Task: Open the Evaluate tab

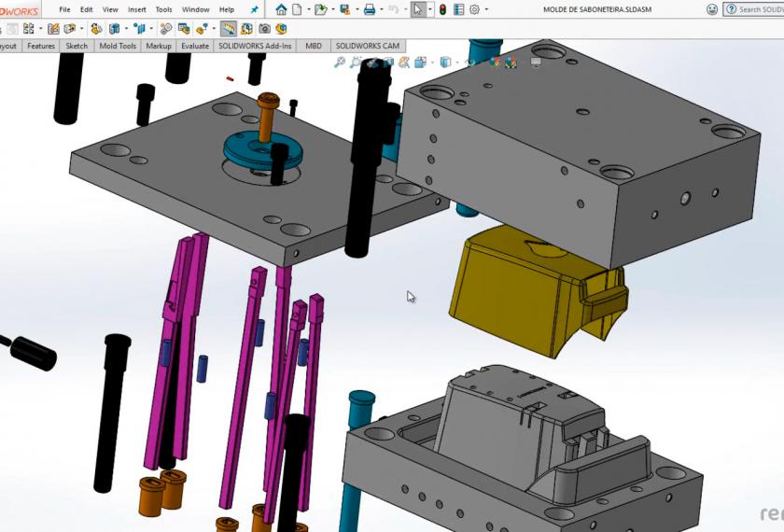Action: tap(195, 46)
